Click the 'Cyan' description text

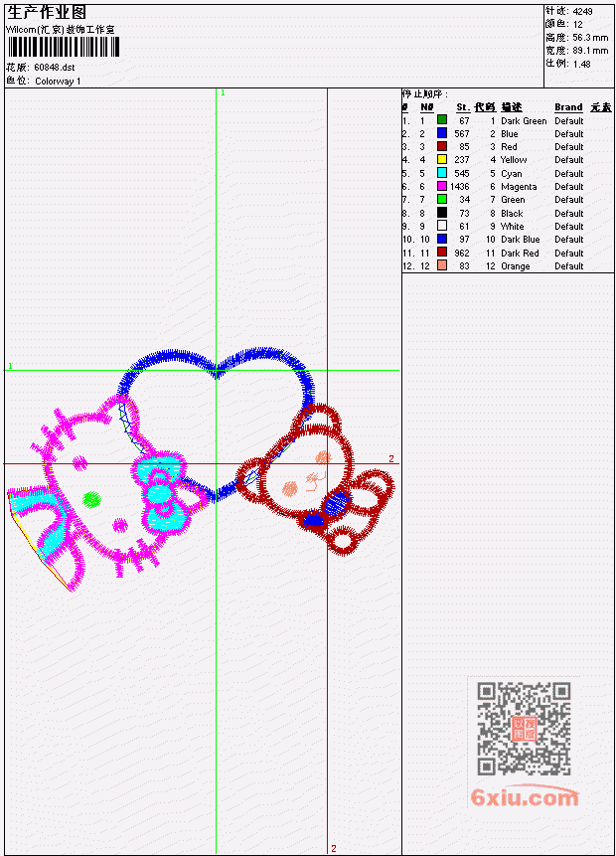pyautogui.click(x=512, y=174)
